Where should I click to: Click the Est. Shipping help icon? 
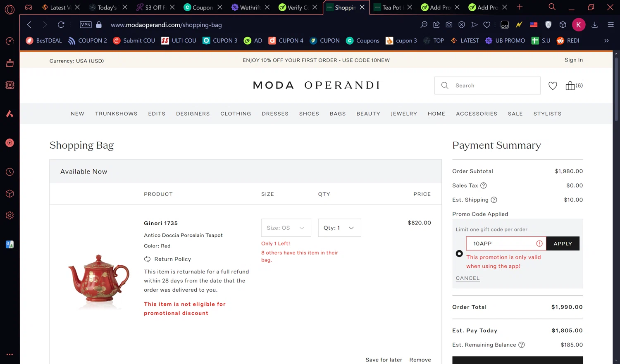(494, 200)
